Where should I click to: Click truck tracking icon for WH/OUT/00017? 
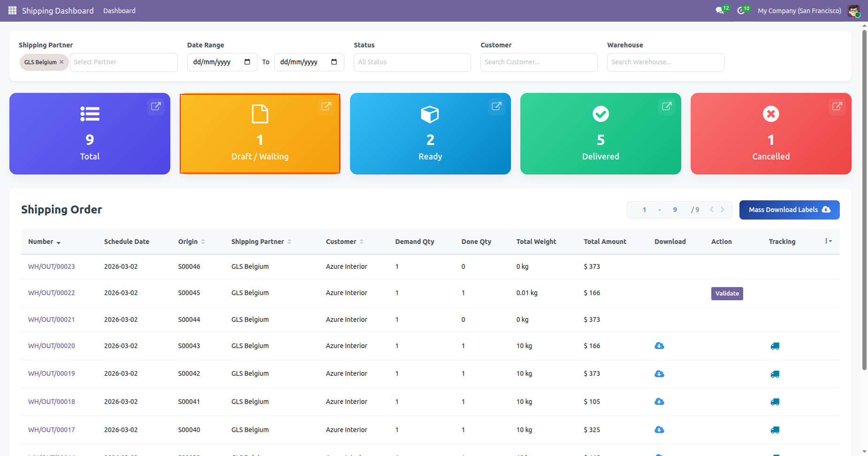click(x=775, y=430)
